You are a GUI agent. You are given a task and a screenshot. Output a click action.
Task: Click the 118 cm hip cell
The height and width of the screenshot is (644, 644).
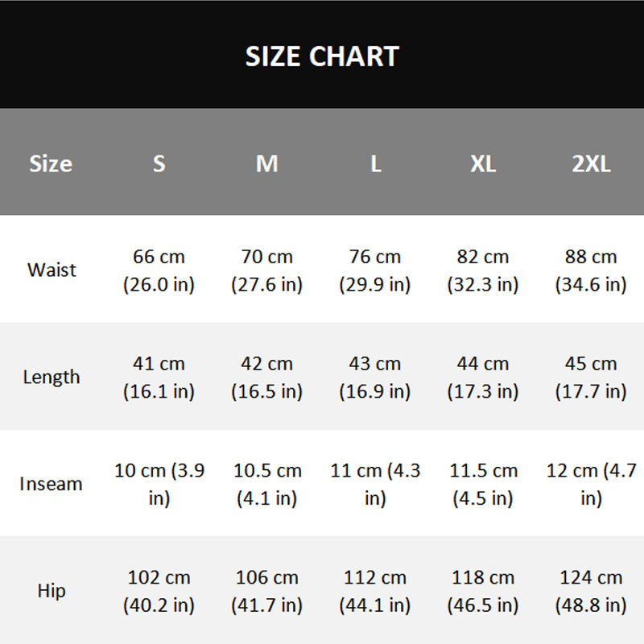(483, 591)
